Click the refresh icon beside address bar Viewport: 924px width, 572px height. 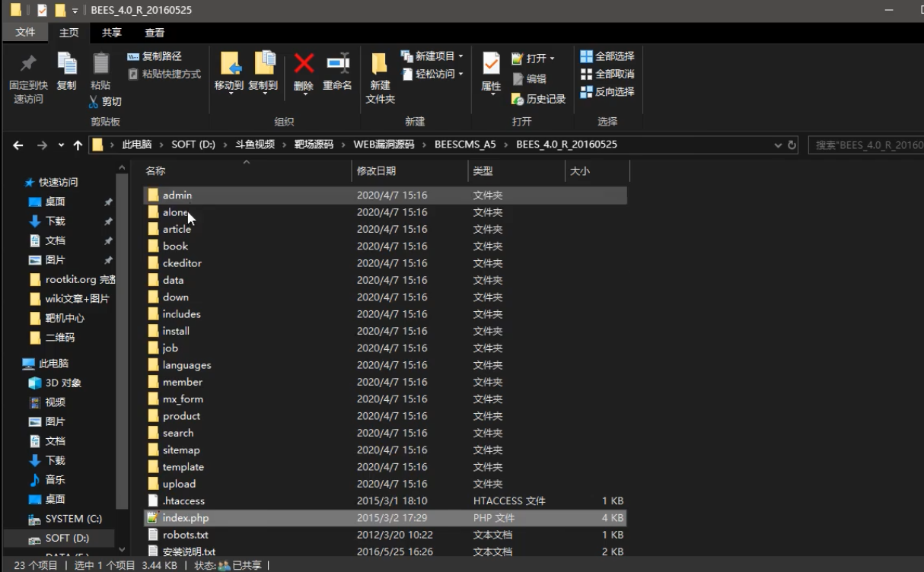click(x=792, y=145)
